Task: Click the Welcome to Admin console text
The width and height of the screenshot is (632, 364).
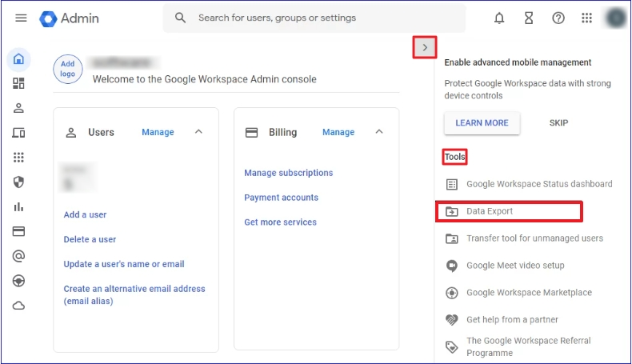Action: click(x=204, y=79)
